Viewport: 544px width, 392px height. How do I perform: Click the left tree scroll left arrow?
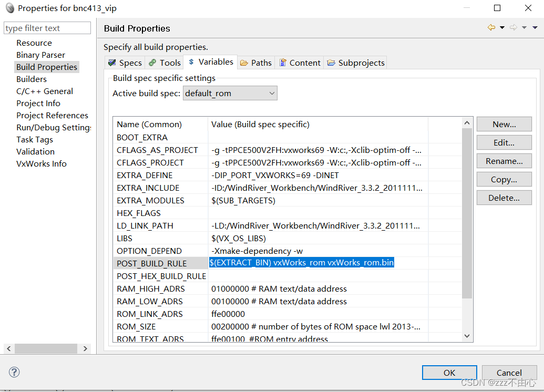(x=9, y=348)
